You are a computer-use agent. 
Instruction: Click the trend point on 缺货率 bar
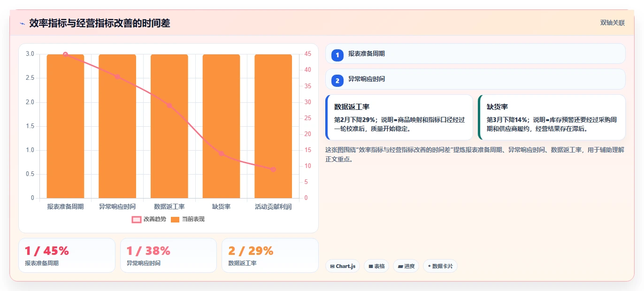point(221,153)
